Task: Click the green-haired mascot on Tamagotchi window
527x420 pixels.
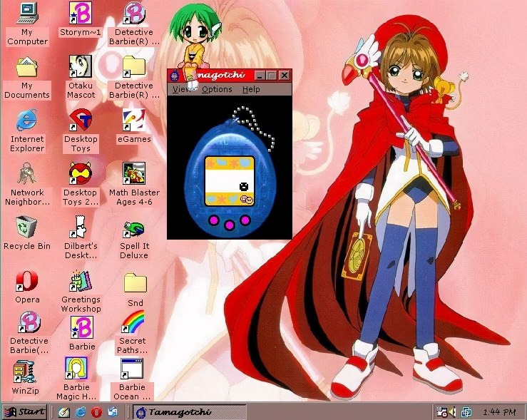Action: pos(194,42)
